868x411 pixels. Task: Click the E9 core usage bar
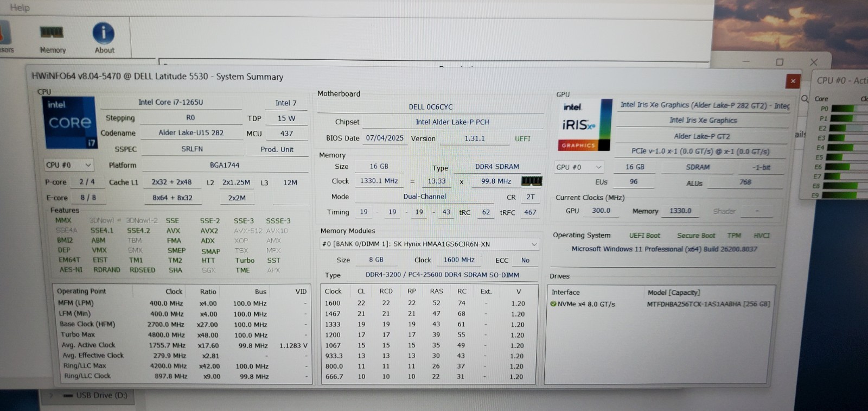(x=847, y=195)
